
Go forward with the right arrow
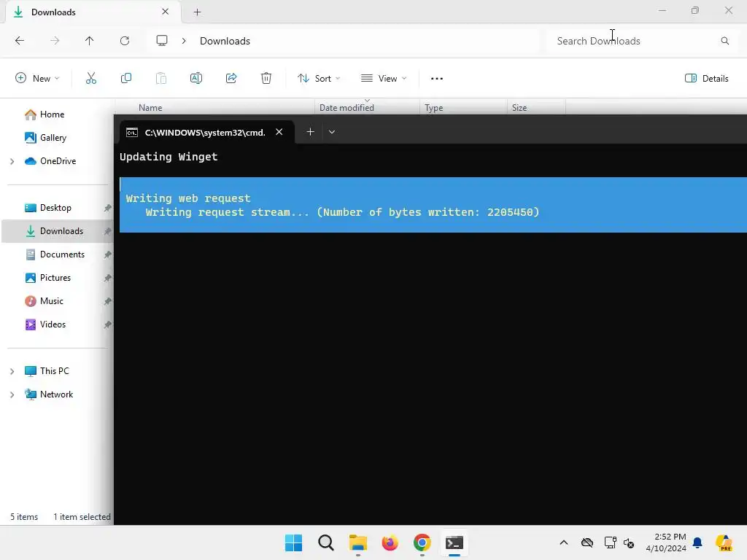(x=55, y=41)
